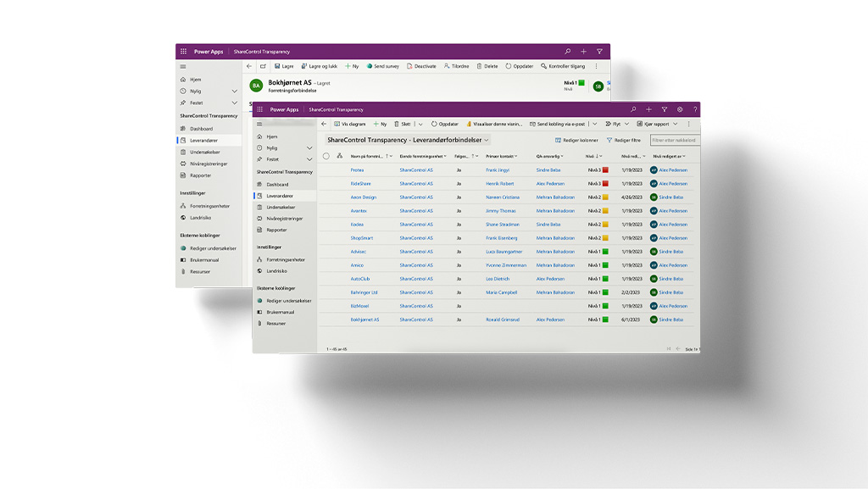This screenshot has height=489, width=868.
Task: Click the plus icon in the front window header
Action: pyautogui.click(x=648, y=109)
